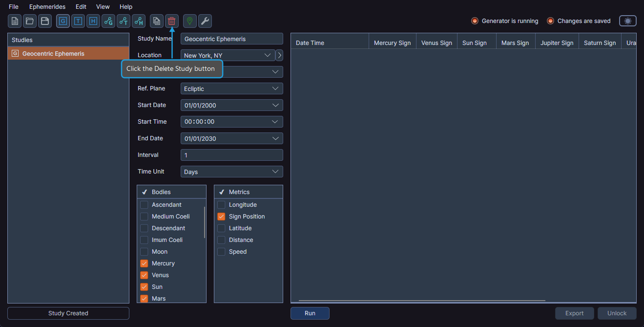Click the Delete Study trash icon
644x327 pixels.
tap(171, 21)
